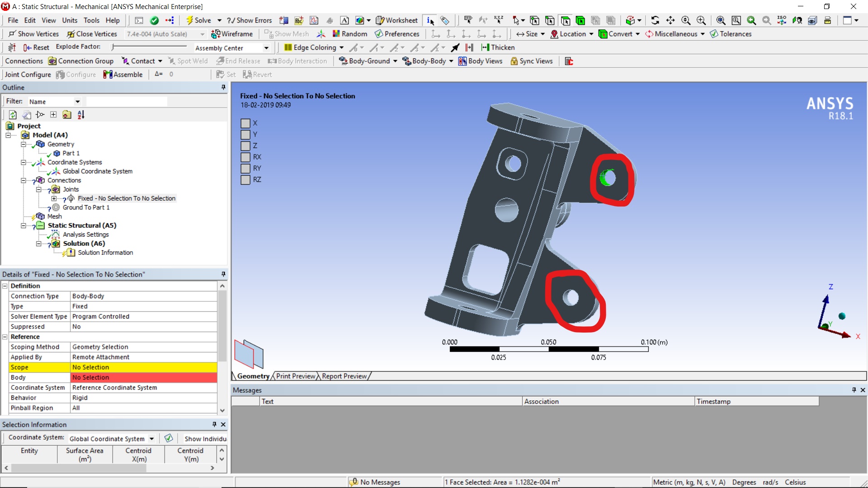Open the Tools menu
Screen dimensions: 868x488
[91, 20]
